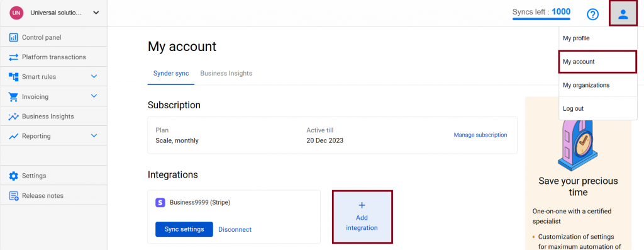
Task: Select My profile from the user menu
Action: tap(597, 38)
